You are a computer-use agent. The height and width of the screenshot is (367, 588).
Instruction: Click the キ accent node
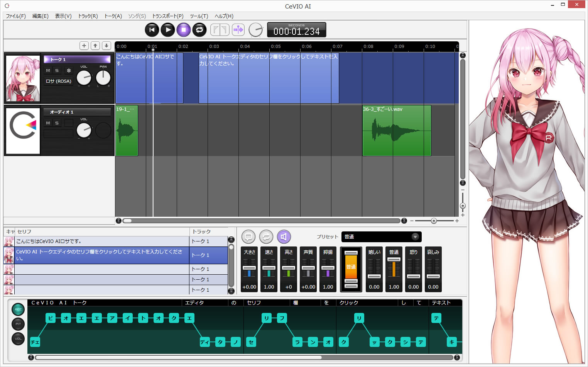452,342
